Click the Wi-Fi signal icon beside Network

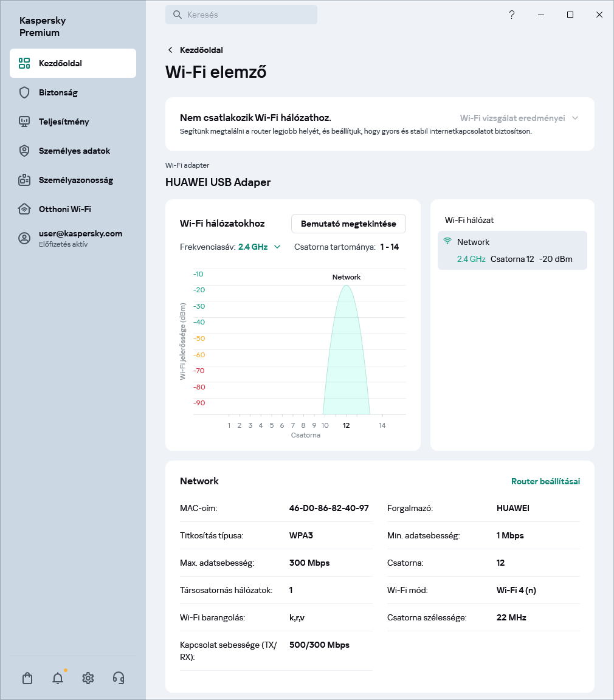(447, 241)
